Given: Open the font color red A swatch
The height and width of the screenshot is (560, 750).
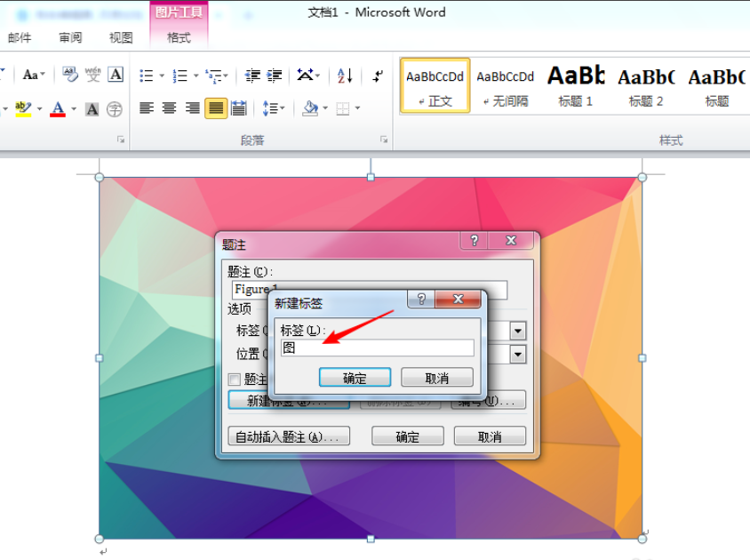Looking at the screenshot, I should [x=58, y=109].
